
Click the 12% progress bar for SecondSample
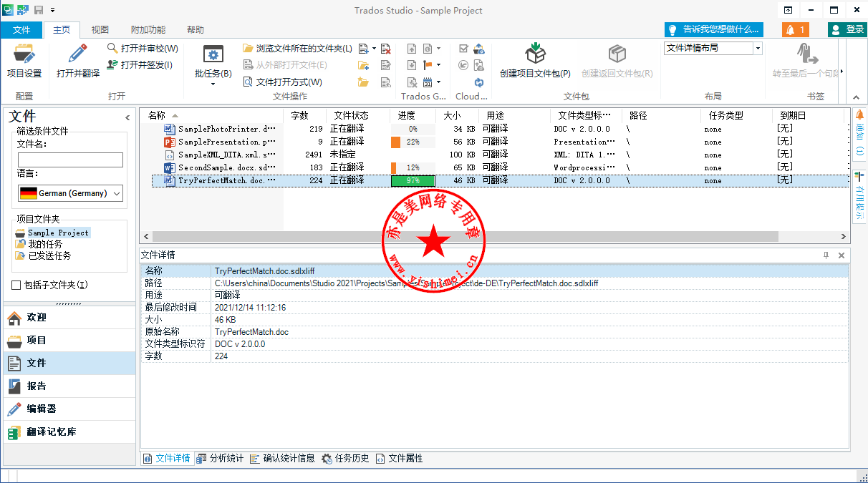413,167
